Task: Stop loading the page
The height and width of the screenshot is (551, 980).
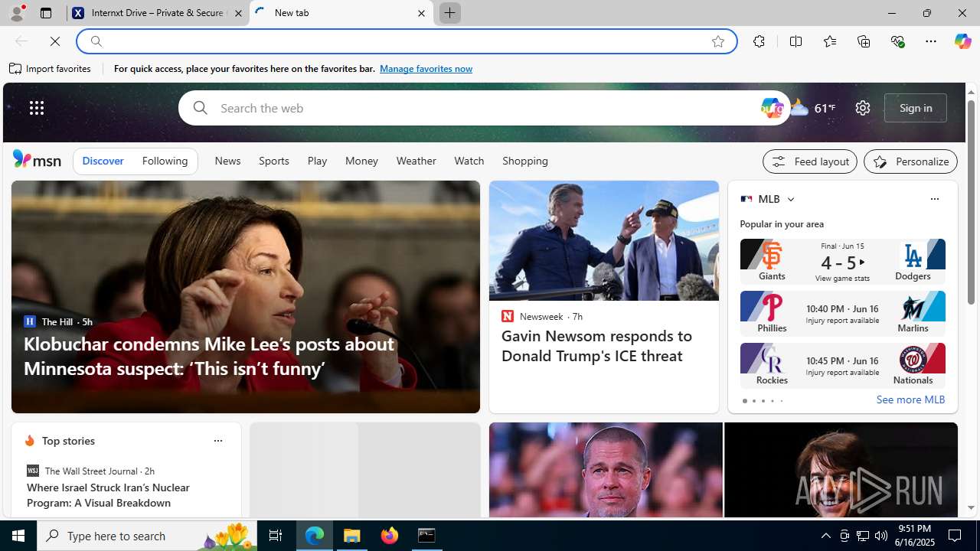Action: [x=54, y=41]
